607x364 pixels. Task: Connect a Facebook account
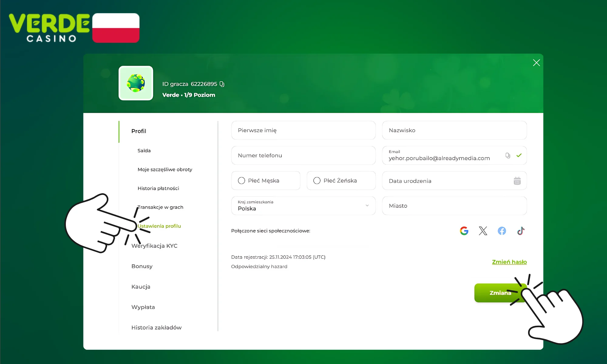tap(502, 231)
